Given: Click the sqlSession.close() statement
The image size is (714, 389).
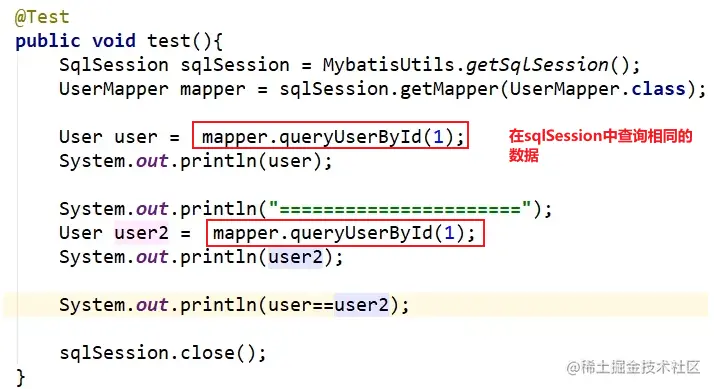Looking at the screenshot, I should [x=163, y=353].
